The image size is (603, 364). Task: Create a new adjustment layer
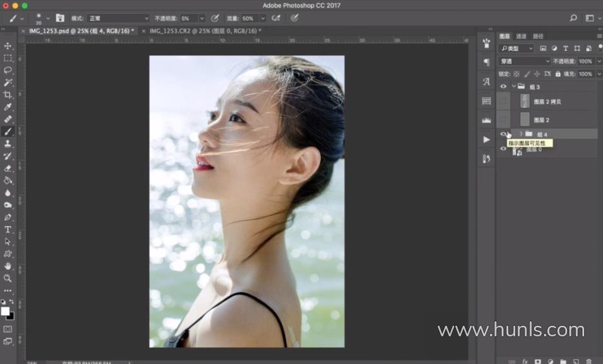tap(550, 361)
